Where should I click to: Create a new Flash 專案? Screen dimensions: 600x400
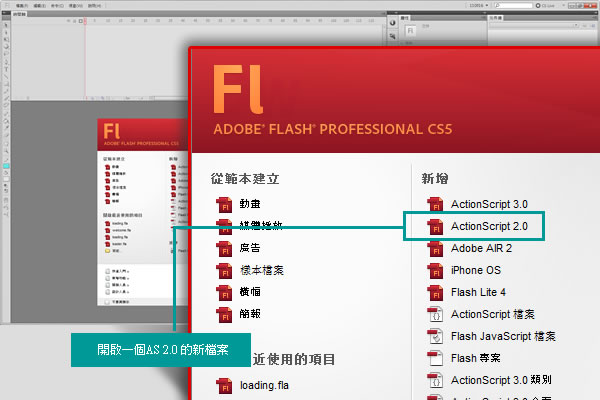464,358
